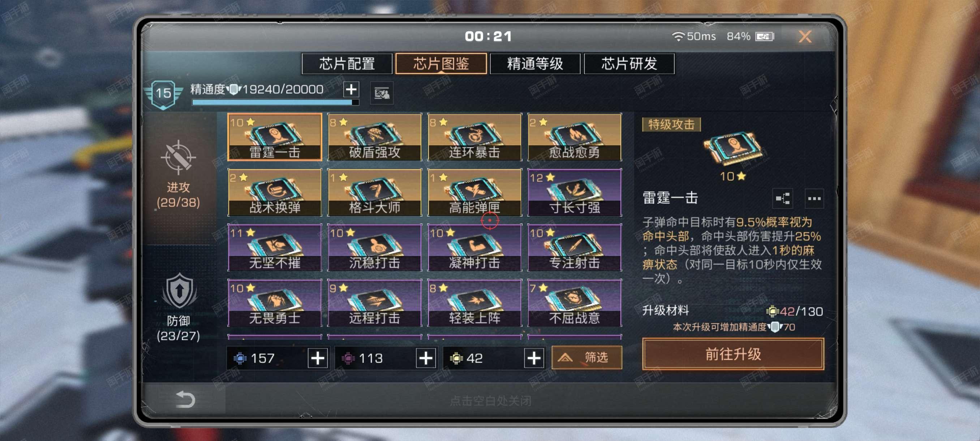
Task: Switch to the 芯片配置 tab
Action: click(347, 64)
